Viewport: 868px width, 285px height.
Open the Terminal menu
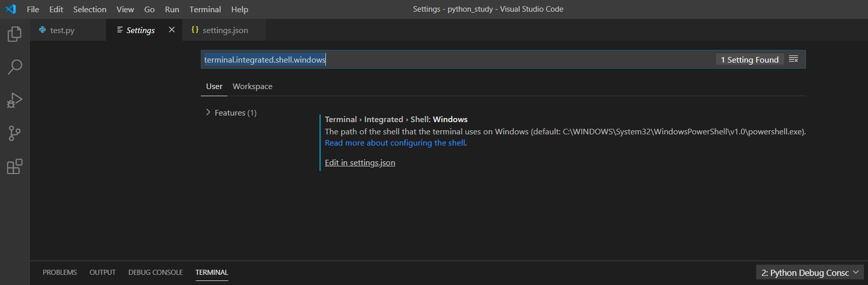(205, 9)
